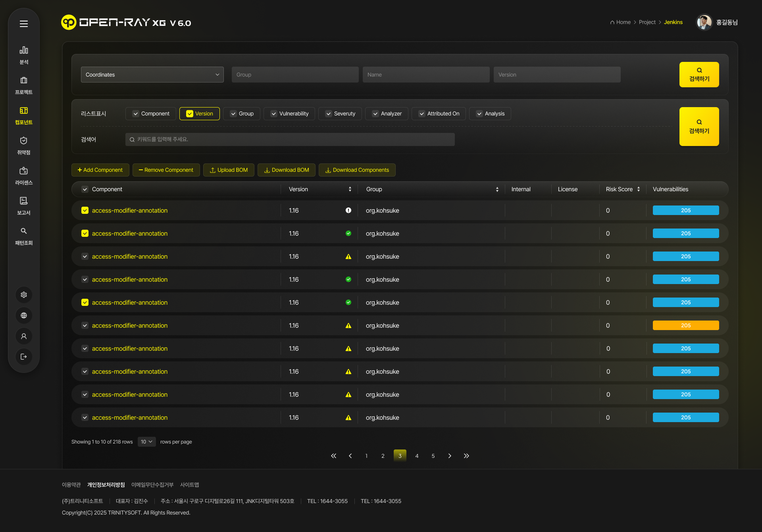Screen dimensions: 762x532
Task: Uncheck the first access-modifier-annotation row checkbox
Action: pos(85,210)
